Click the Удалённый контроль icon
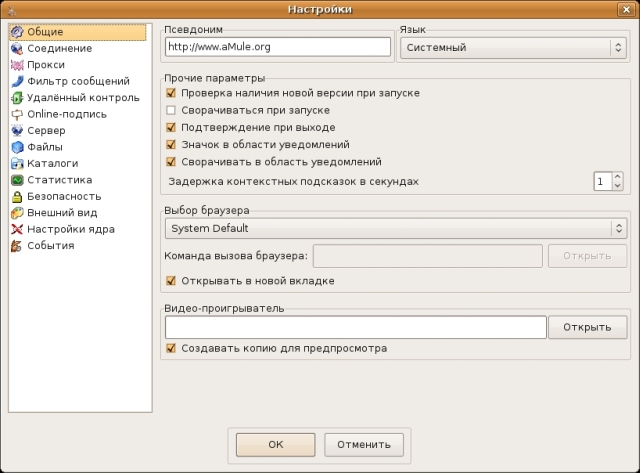The height and width of the screenshot is (473, 640). point(16,98)
